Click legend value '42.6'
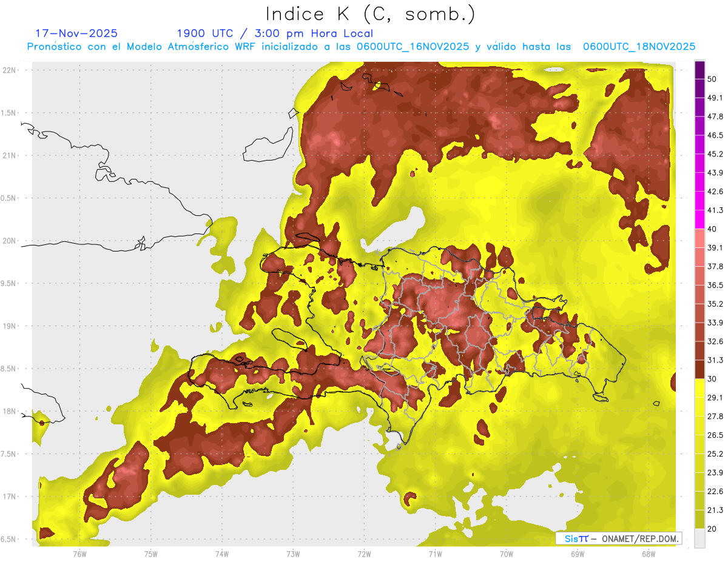728x562 pixels. pyautogui.click(x=715, y=192)
